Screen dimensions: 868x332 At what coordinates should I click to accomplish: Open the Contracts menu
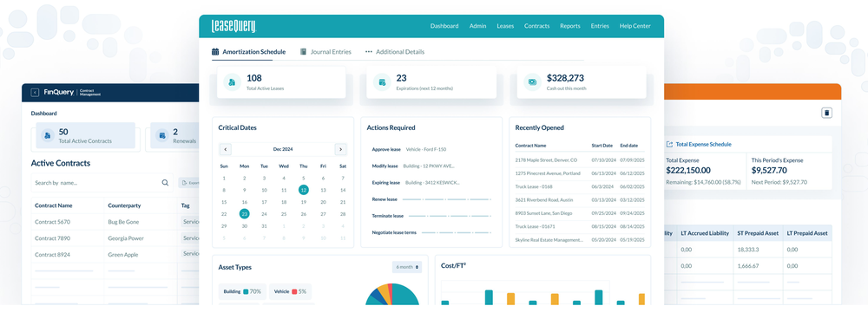click(x=537, y=26)
